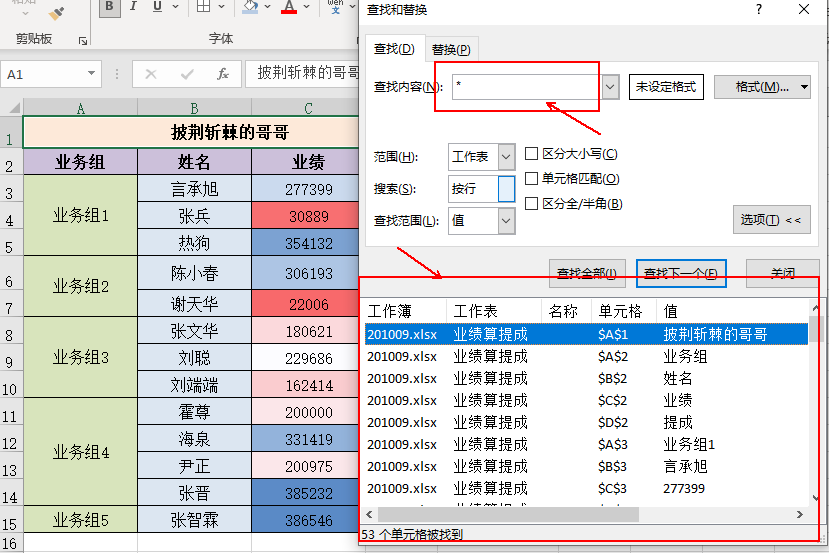Image resolution: width=829 pixels, height=553 pixels.
Task: Click the select-all corner of the sheet
Action: click(x=12, y=108)
